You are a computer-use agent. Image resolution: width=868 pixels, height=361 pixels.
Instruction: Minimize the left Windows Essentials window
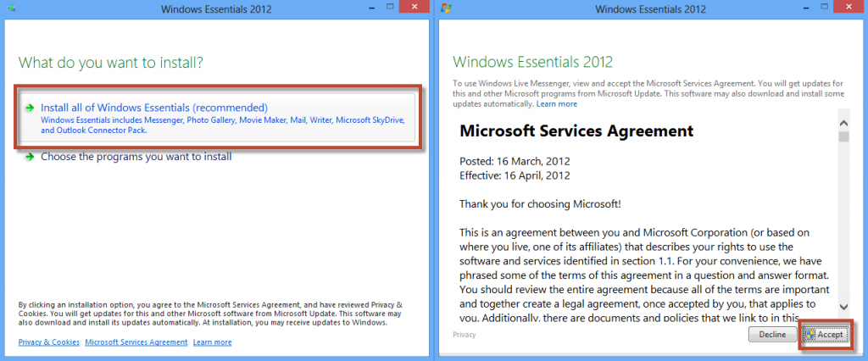372,7
